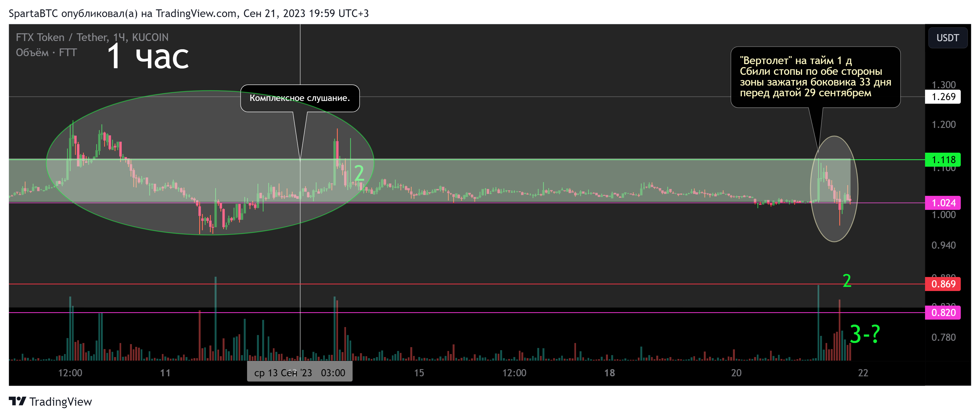Click the "Вертолет" на тайм 1 д callout
The width and height of the screenshot is (980, 417).
point(815,77)
